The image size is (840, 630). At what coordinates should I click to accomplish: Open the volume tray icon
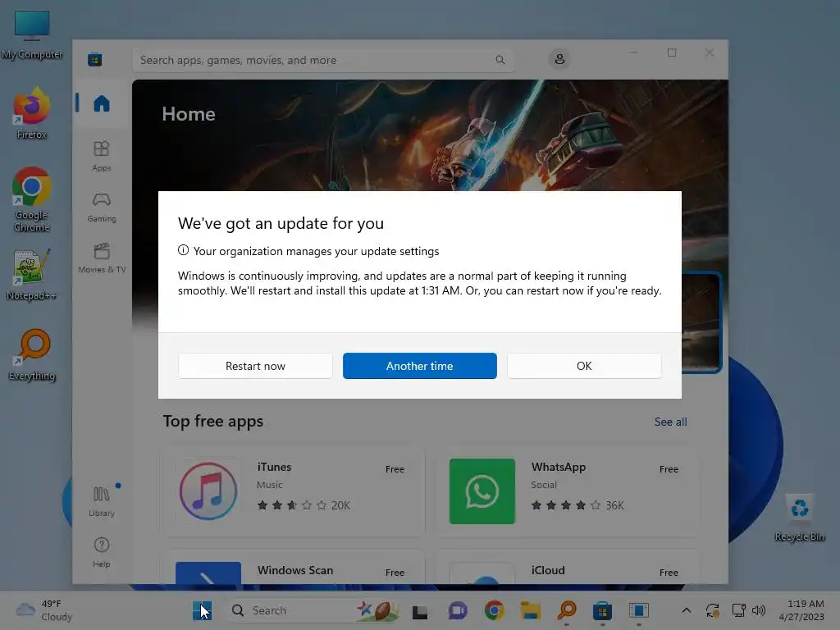pos(758,610)
